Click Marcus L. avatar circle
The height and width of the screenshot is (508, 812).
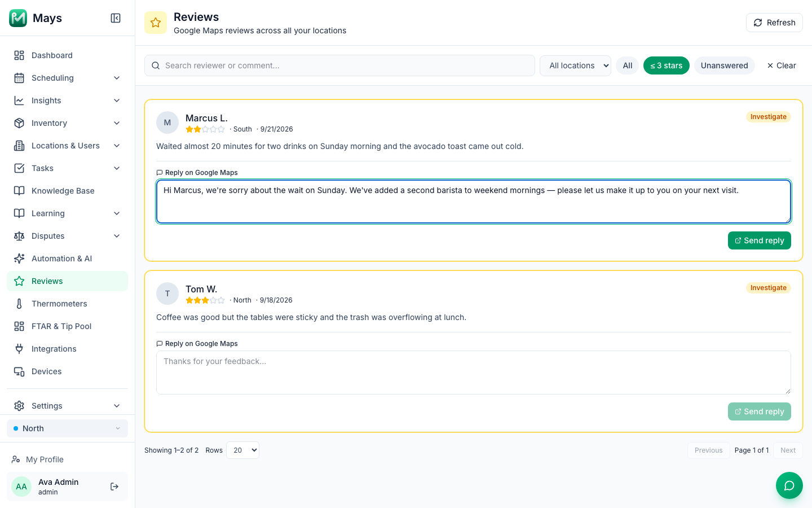tap(167, 122)
